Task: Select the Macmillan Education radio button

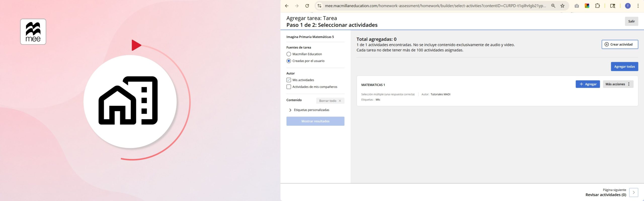Action: pos(289,54)
